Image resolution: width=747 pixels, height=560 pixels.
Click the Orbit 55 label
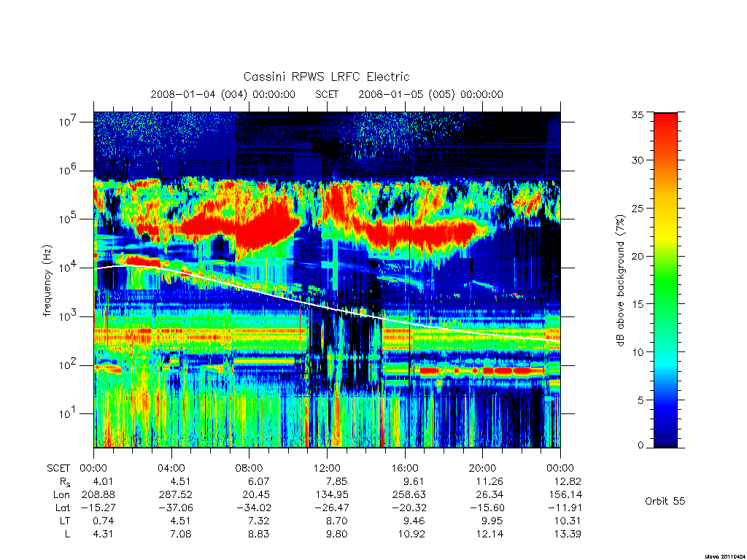(x=665, y=501)
